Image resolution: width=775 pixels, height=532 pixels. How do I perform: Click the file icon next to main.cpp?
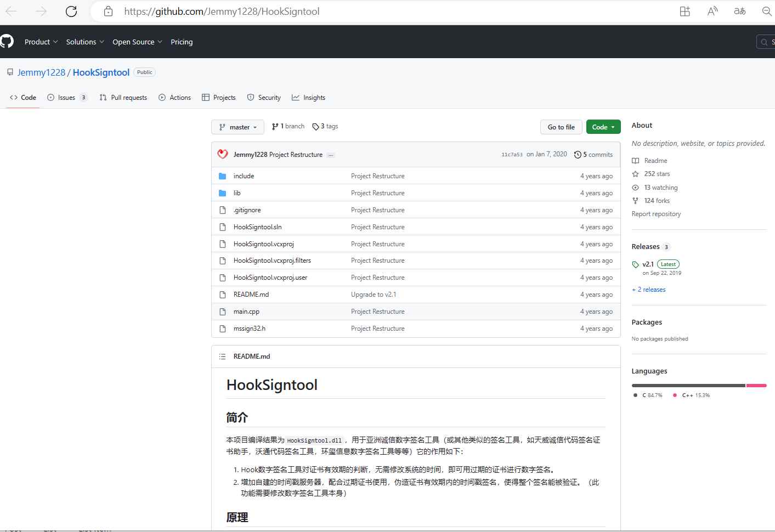(x=223, y=312)
